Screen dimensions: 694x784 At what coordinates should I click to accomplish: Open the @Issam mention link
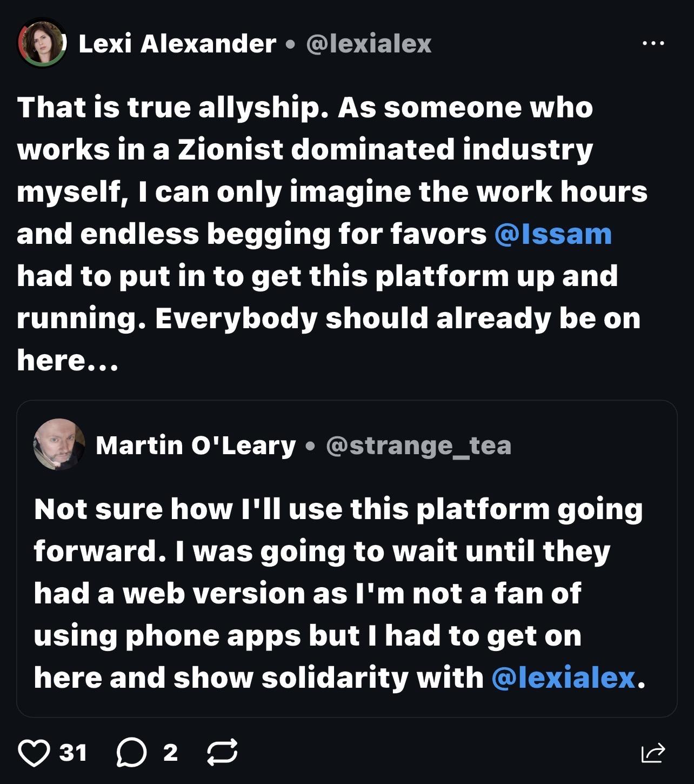(x=552, y=234)
